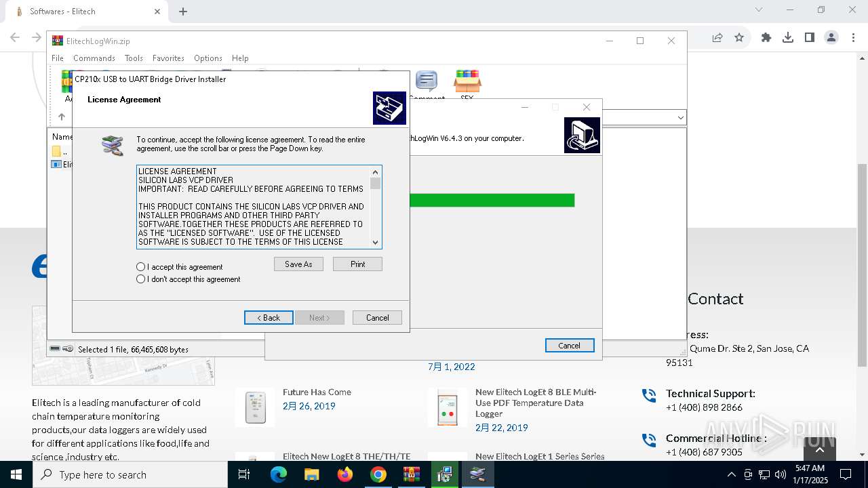Click the 'Softwares - Elitech' Chrome tab
This screenshot has height=488, width=868.
[x=87, y=12]
